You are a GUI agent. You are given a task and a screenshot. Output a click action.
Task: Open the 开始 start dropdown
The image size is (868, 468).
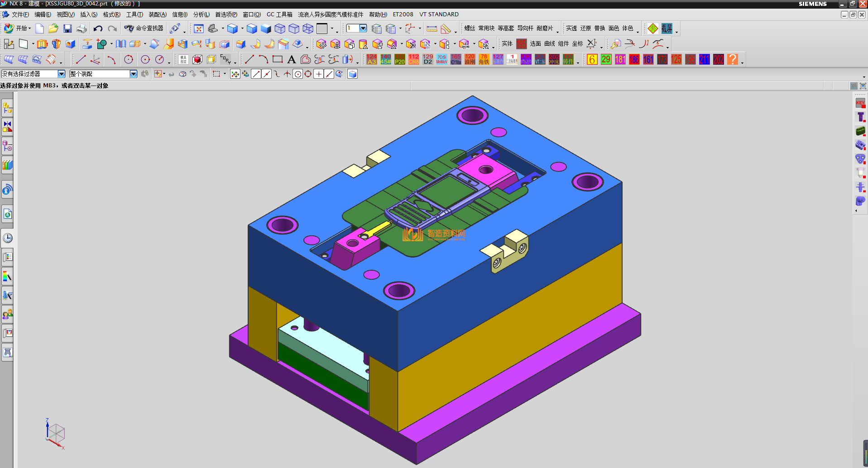click(x=18, y=29)
